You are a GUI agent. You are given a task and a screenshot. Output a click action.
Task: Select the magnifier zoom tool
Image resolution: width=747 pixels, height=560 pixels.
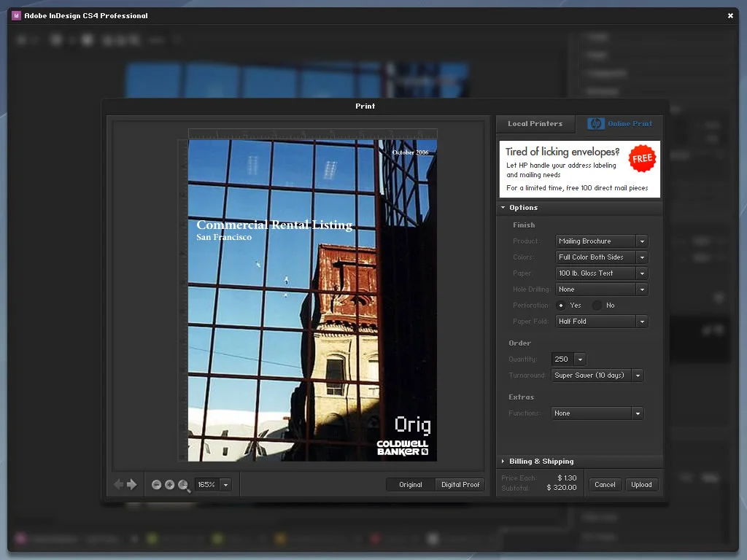click(184, 486)
